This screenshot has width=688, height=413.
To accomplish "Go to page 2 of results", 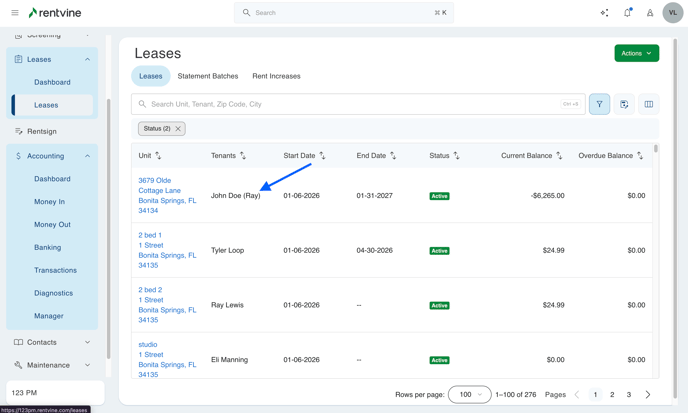I will [x=612, y=394].
